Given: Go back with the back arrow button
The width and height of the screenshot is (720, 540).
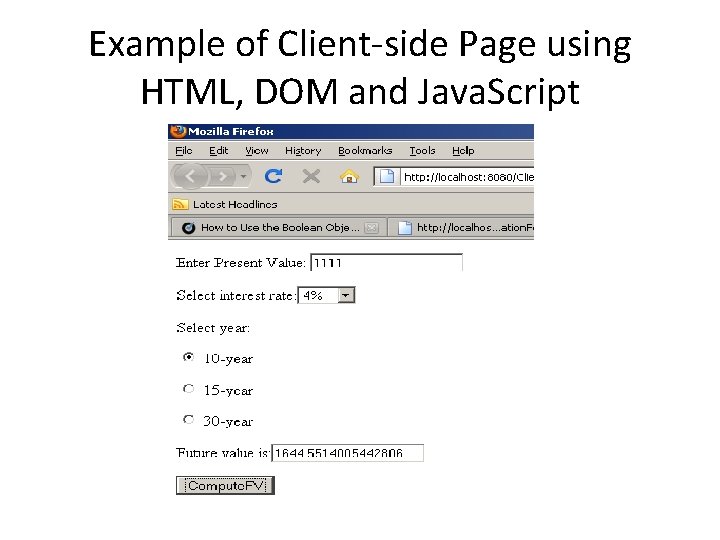Looking at the screenshot, I should [191, 176].
